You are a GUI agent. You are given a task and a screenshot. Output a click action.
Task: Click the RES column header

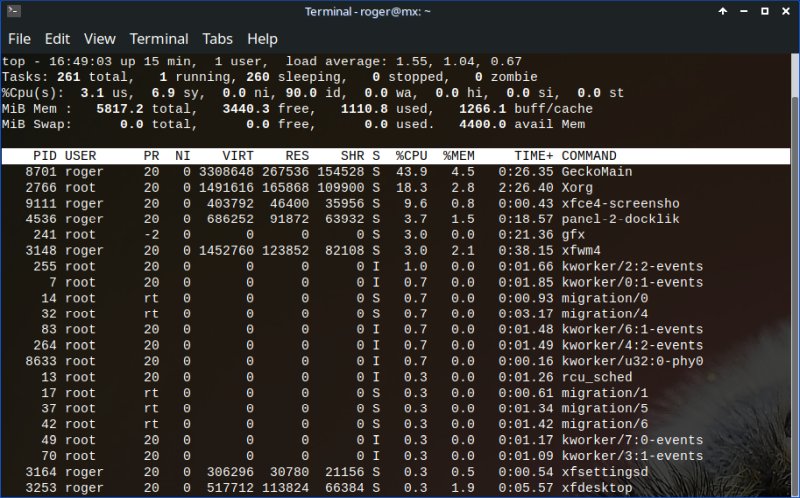click(x=297, y=156)
